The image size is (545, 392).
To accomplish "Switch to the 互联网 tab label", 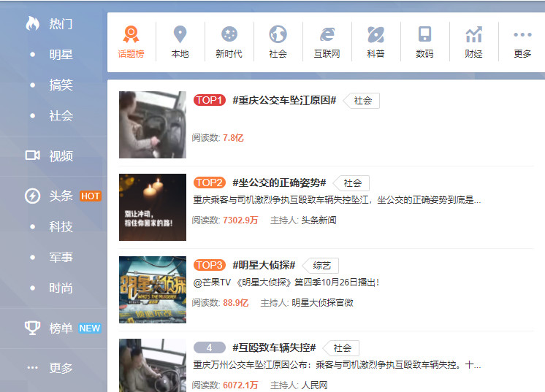I will coord(327,54).
